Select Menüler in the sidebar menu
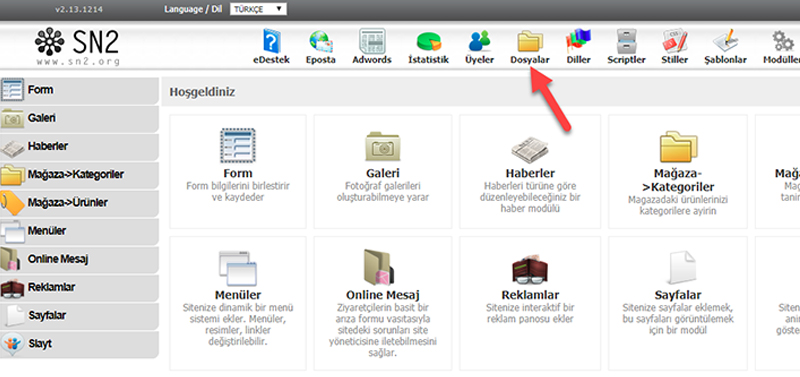 (79, 232)
